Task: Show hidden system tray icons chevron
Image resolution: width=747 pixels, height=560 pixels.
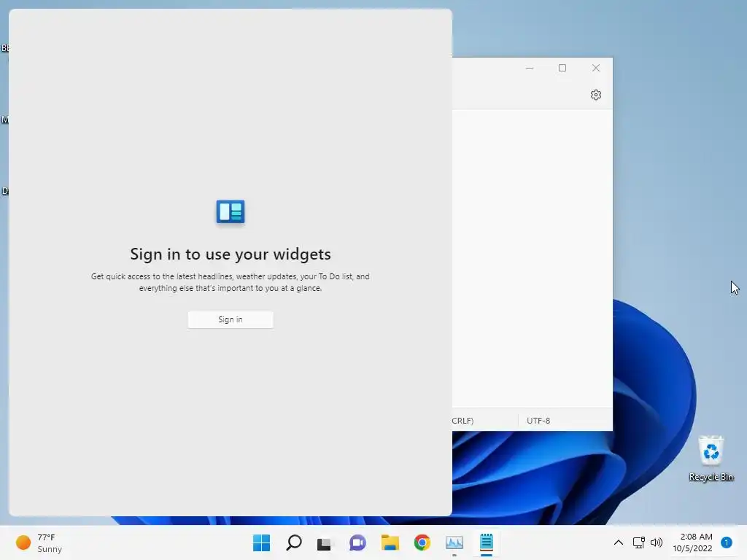Action: [619, 542]
